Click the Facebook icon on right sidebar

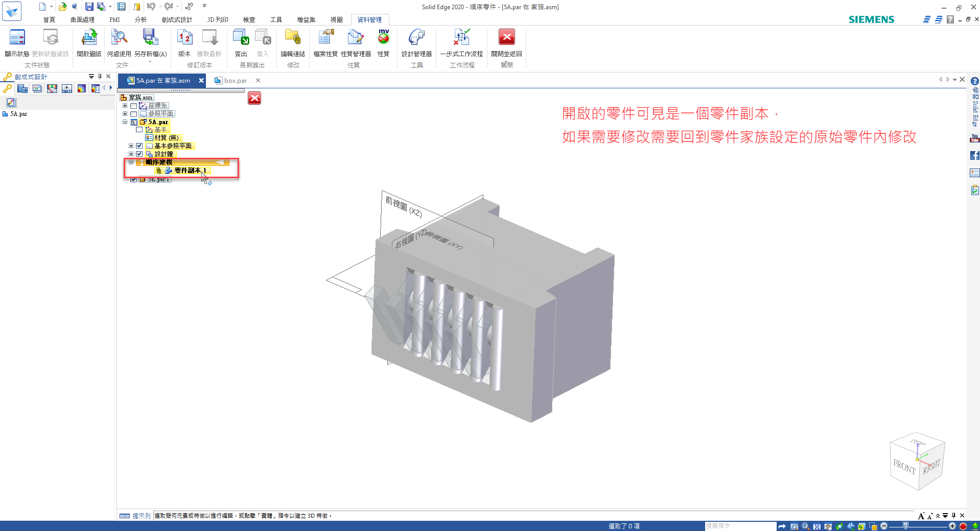974,156
